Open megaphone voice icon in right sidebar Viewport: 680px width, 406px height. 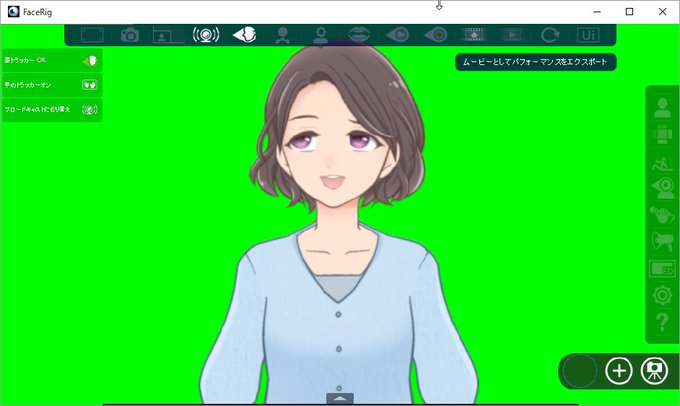click(x=662, y=241)
